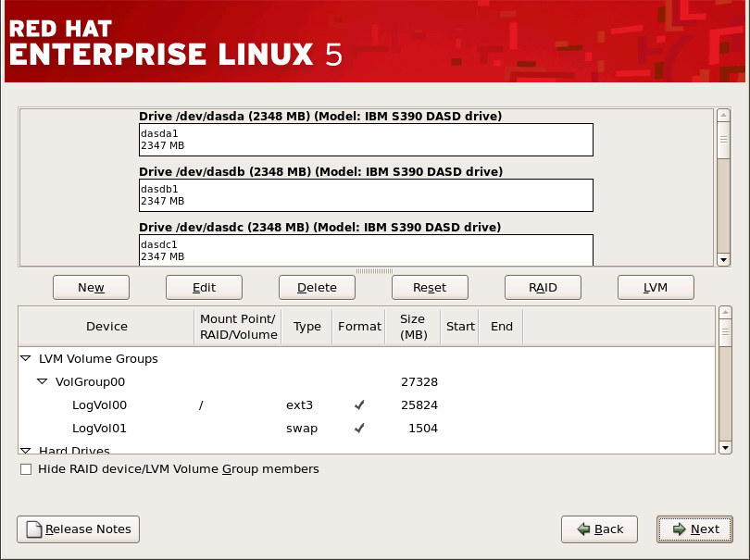Select the Format checkmark for LogVol01
Image resolution: width=750 pixels, height=560 pixels.
pyautogui.click(x=361, y=428)
